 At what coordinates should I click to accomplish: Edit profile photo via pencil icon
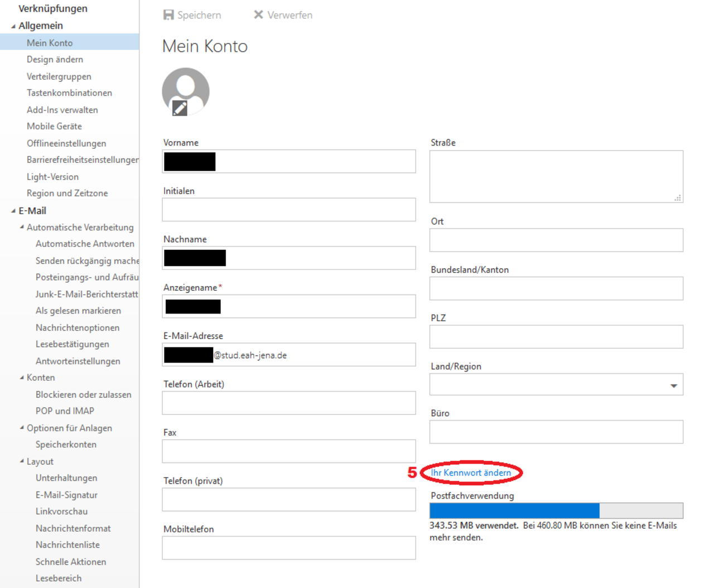point(180,108)
